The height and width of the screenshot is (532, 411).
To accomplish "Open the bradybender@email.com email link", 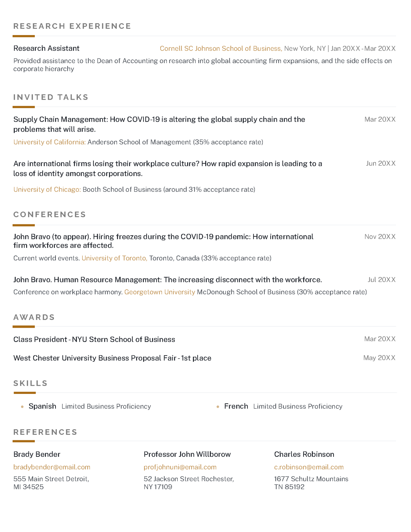I will coord(52,467).
